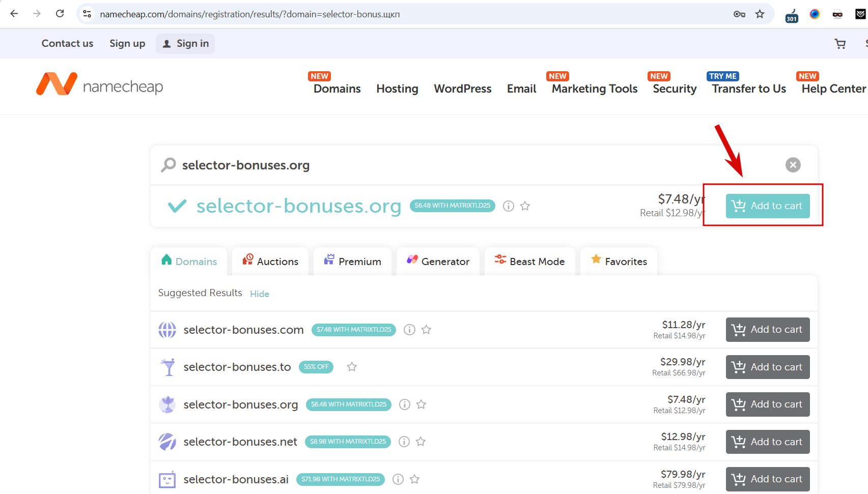Screen dimensions: 868x494
Task: Open the Premium tab
Action: (352, 261)
